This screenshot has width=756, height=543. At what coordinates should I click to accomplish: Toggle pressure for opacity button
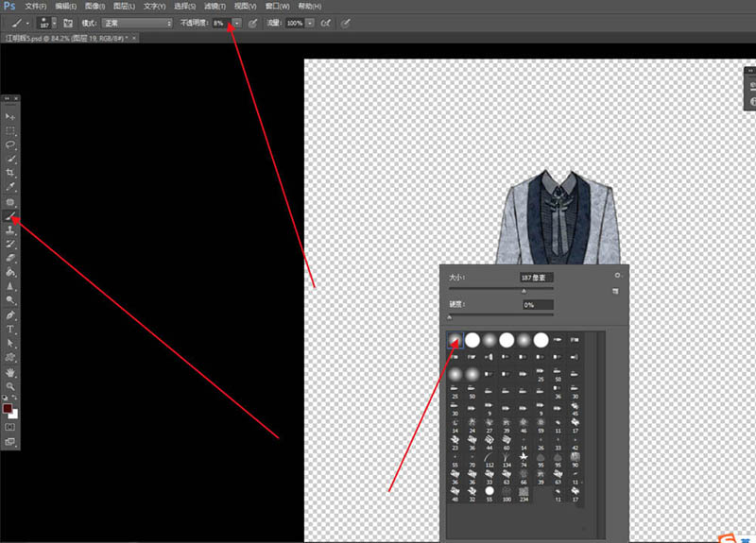coord(253,22)
